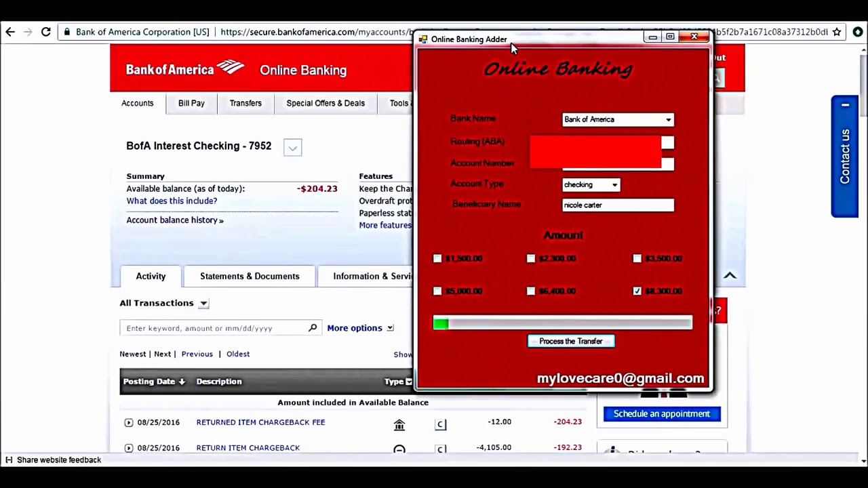The image size is (868, 488).
Task: Expand More options dropdown
Action: (390, 328)
